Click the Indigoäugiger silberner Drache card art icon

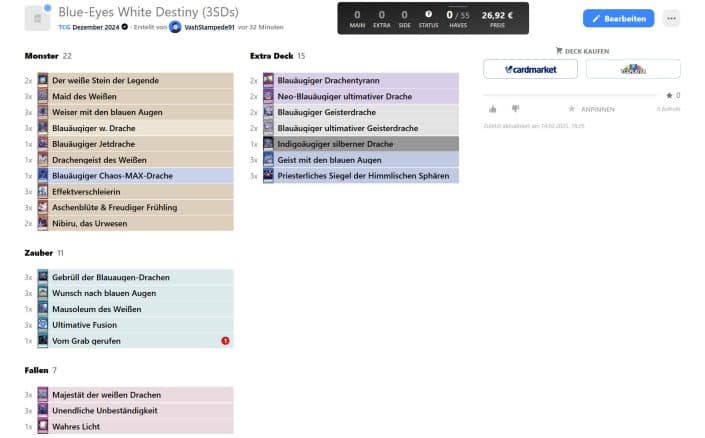click(268, 144)
